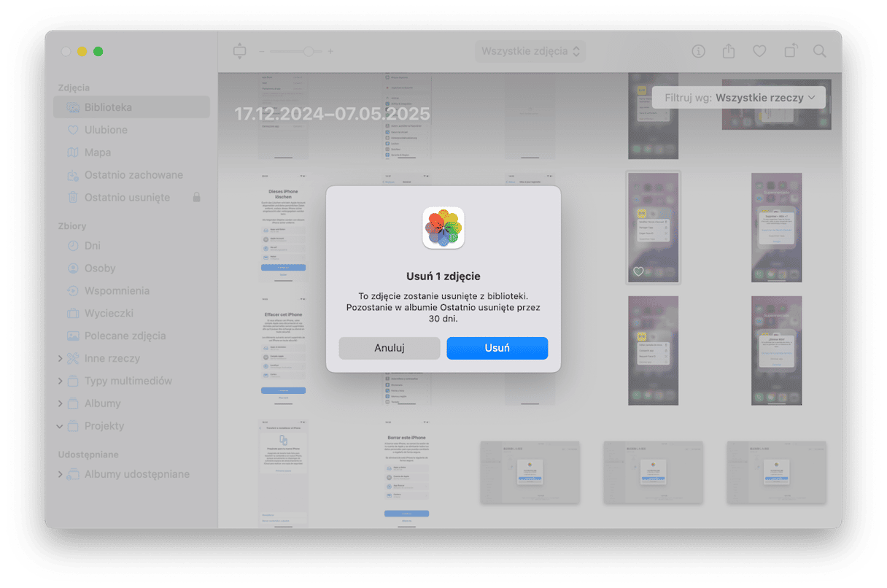Click the aspect ratio zoom toggle icon
The height and width of the screenshot is (588, 887).
pos(241,51)
